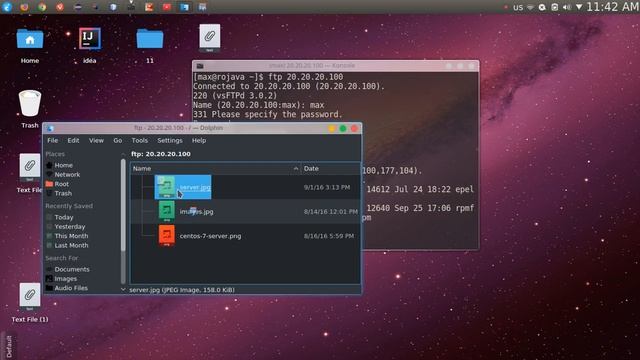Screen dimensions: 640x360
Task: Select the paperclip file icon near Konsole
Action: coord(210,38)
